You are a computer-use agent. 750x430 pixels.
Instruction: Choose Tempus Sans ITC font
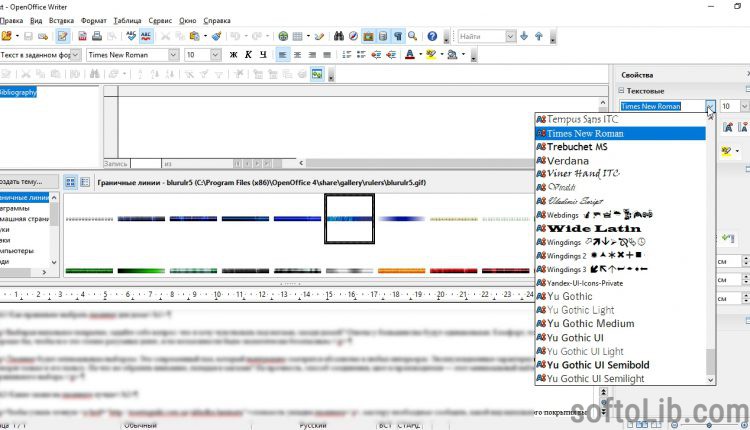620,120
